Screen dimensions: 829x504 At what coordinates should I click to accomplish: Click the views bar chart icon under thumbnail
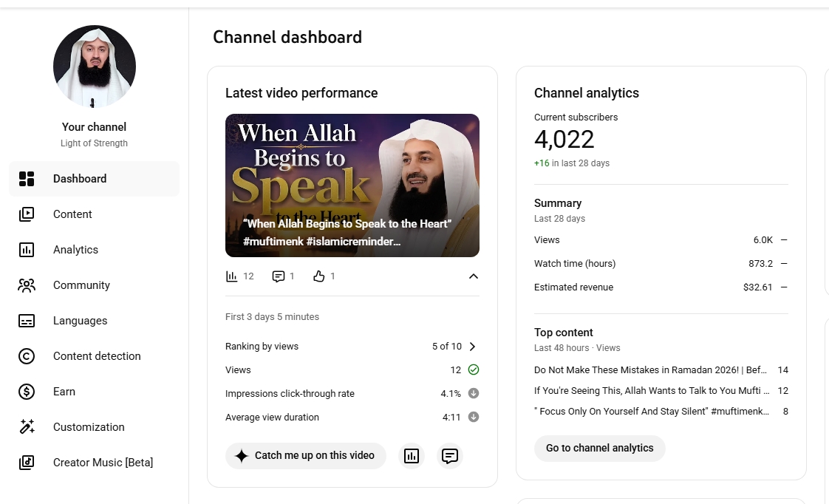(231, 276)
